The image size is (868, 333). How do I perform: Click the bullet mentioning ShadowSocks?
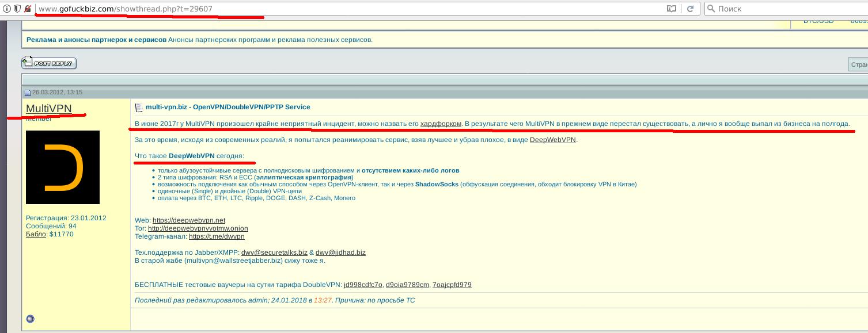click(397, 184)
